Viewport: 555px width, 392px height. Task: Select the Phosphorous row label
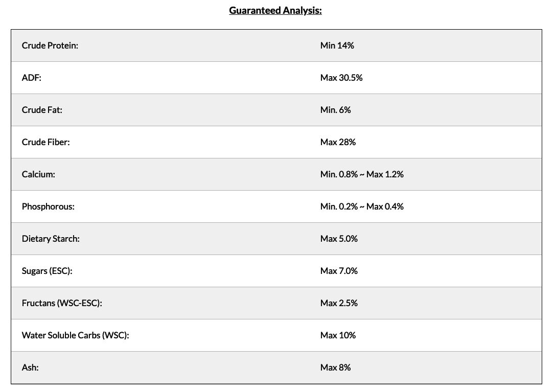(48, 206)
